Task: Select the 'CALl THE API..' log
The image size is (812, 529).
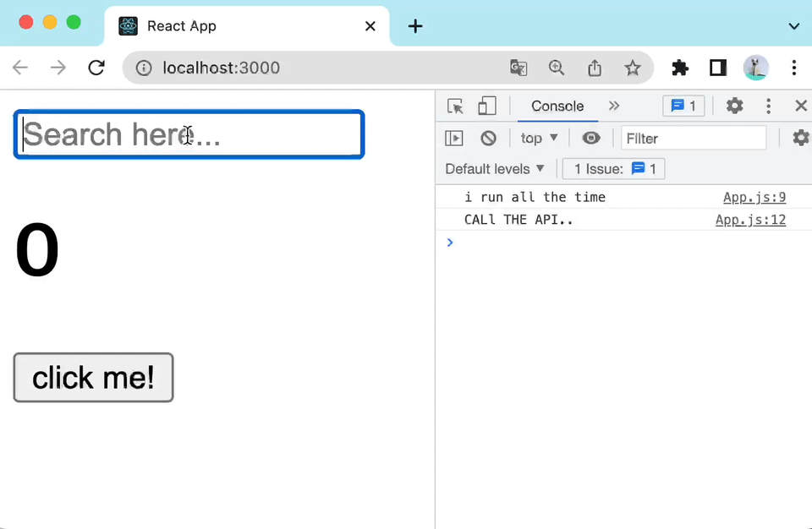Action: click(x=518, y=220)
